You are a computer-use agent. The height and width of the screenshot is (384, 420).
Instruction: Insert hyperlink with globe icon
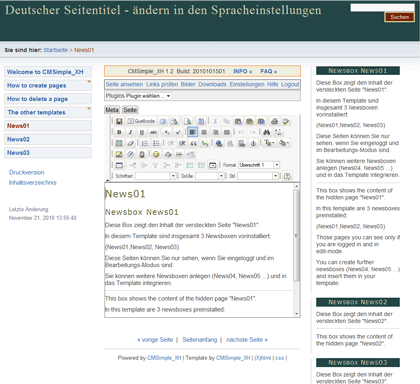pos(219,143)
